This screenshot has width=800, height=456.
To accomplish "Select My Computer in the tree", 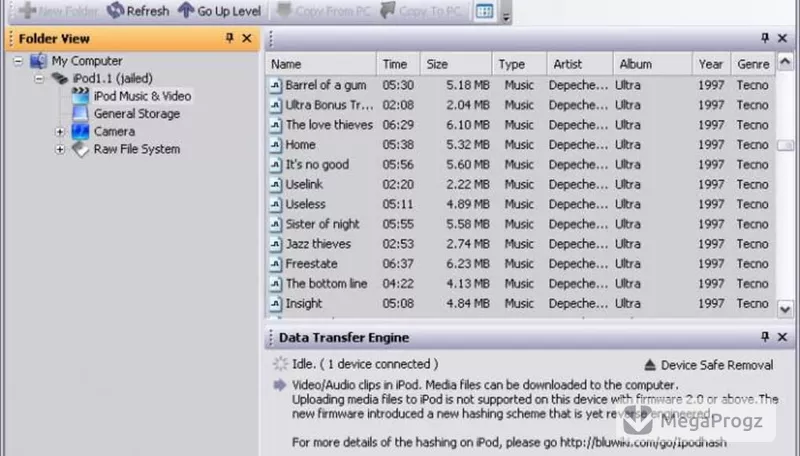I will [87, 61].
